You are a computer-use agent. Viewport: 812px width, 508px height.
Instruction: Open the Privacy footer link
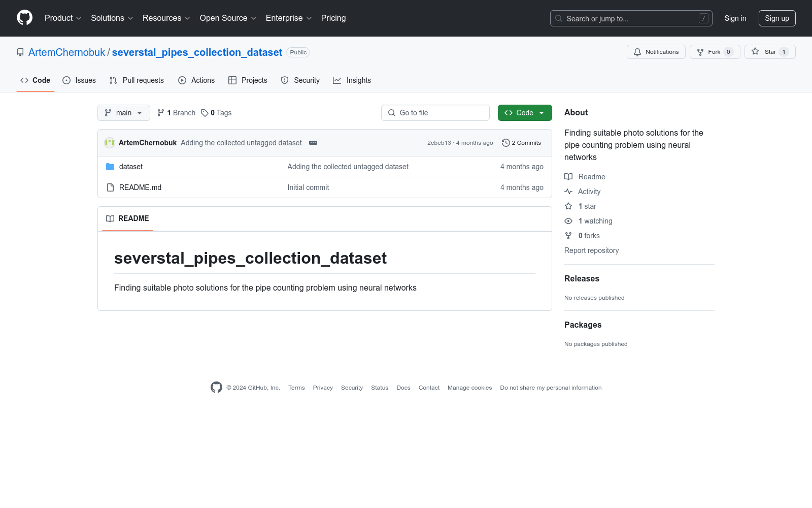(323, 388)
